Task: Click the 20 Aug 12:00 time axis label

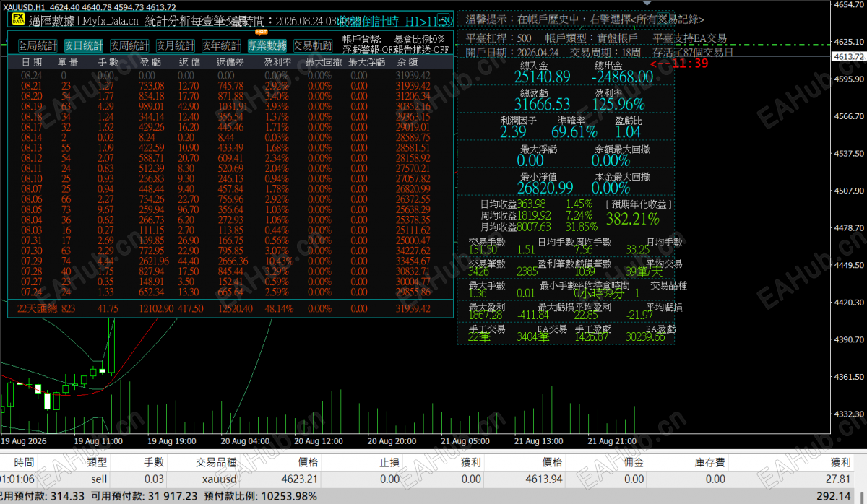Action: pyautogui.click(x=319, y=440)
